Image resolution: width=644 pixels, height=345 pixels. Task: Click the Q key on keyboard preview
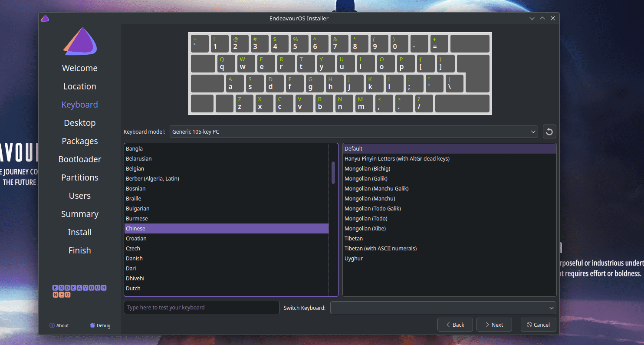[x=226, y=63]
